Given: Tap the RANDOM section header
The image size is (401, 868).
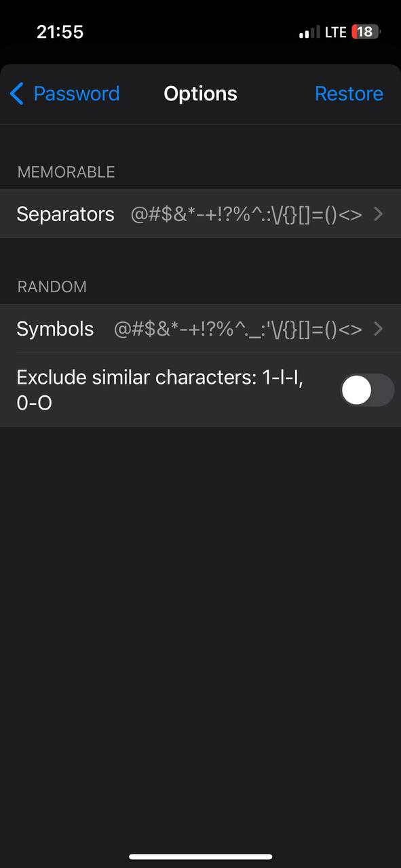Looking at the screenshot, I should pos(52,287).
